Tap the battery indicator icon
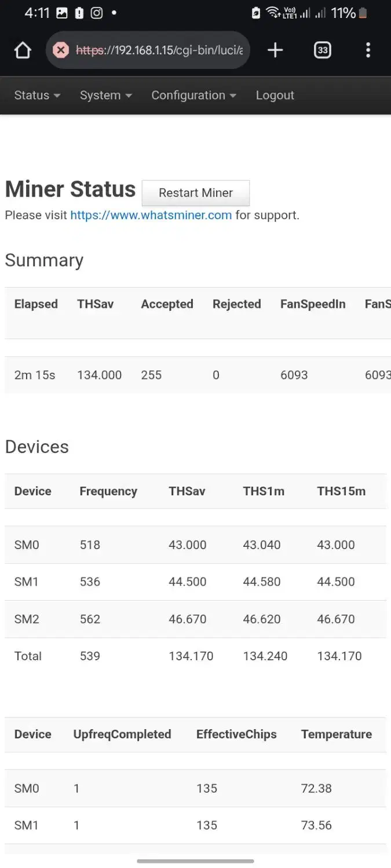 click(x=363, y=13)
